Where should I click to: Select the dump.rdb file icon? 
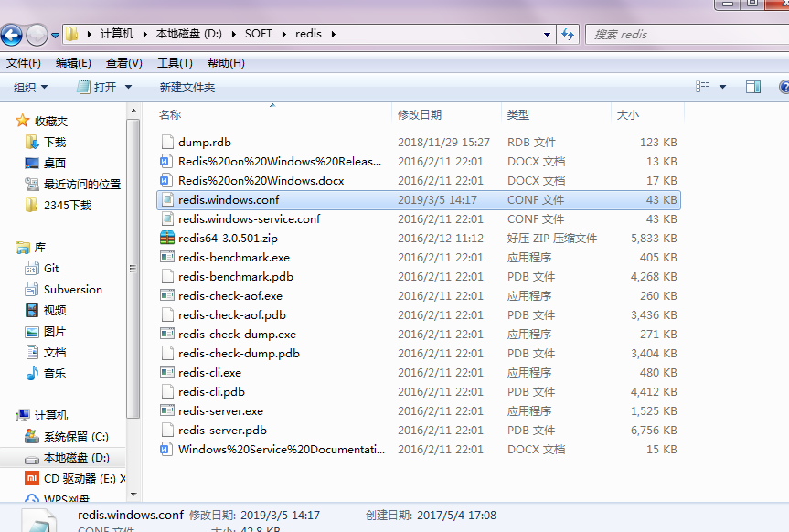(167, 143)
